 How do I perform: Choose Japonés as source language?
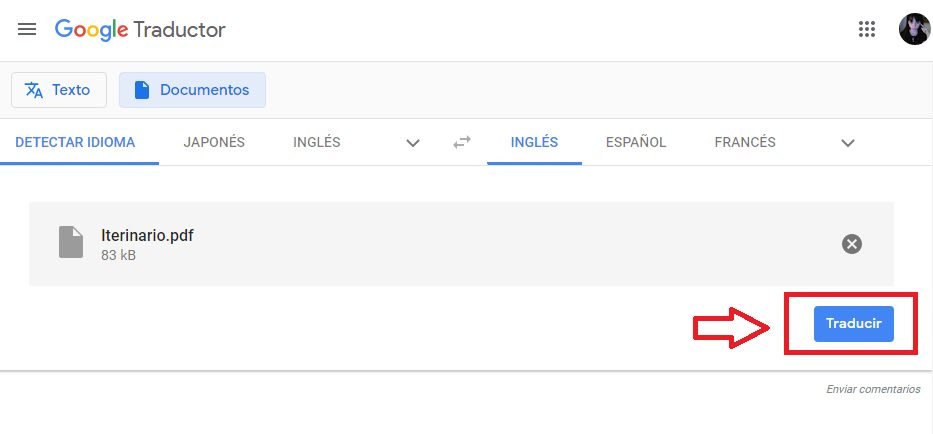pyautogui.click(x=214, y=142)
